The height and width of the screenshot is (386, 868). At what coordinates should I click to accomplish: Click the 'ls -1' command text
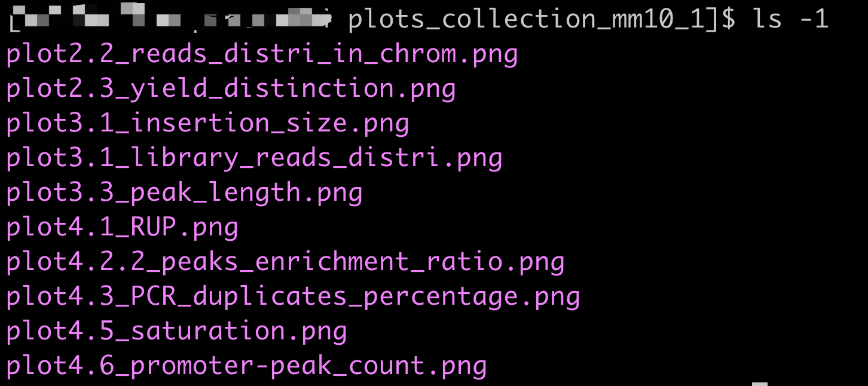point(790,20)
